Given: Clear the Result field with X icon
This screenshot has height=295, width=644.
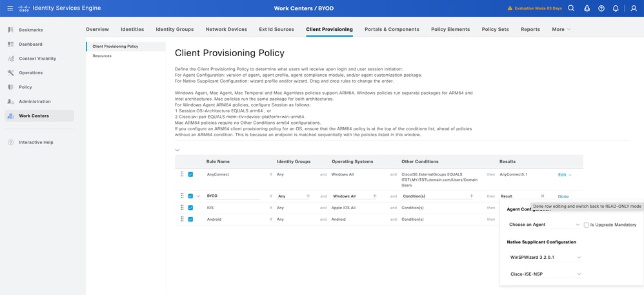Looking at the screenshot, I should (543, 196).
